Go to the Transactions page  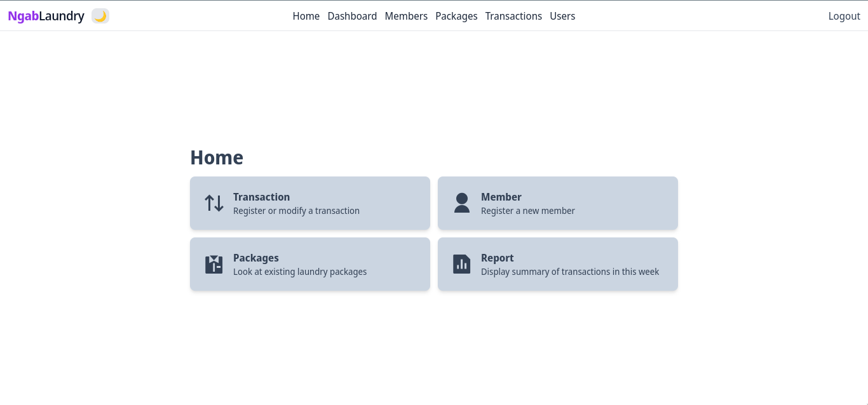click(x=513, y=16)
